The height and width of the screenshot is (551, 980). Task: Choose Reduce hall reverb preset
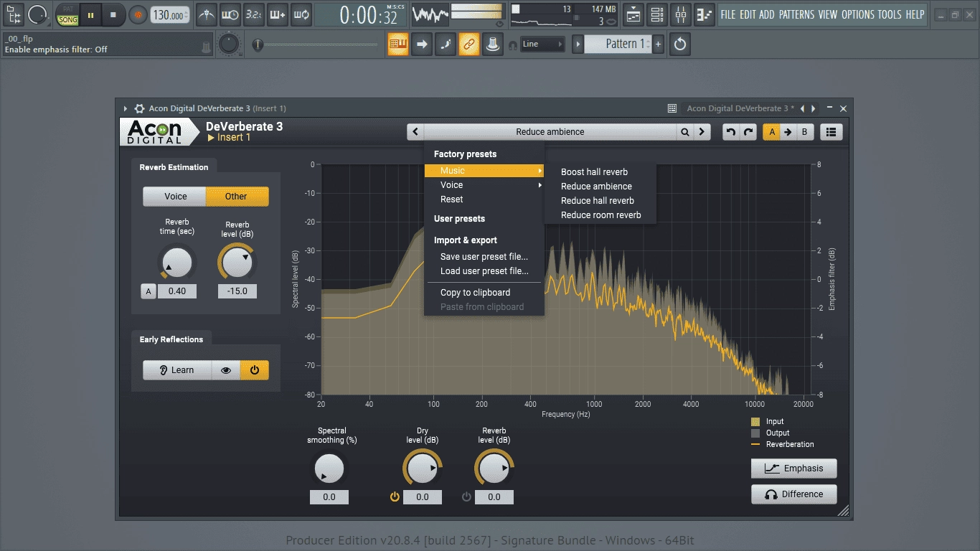[600, 201]
